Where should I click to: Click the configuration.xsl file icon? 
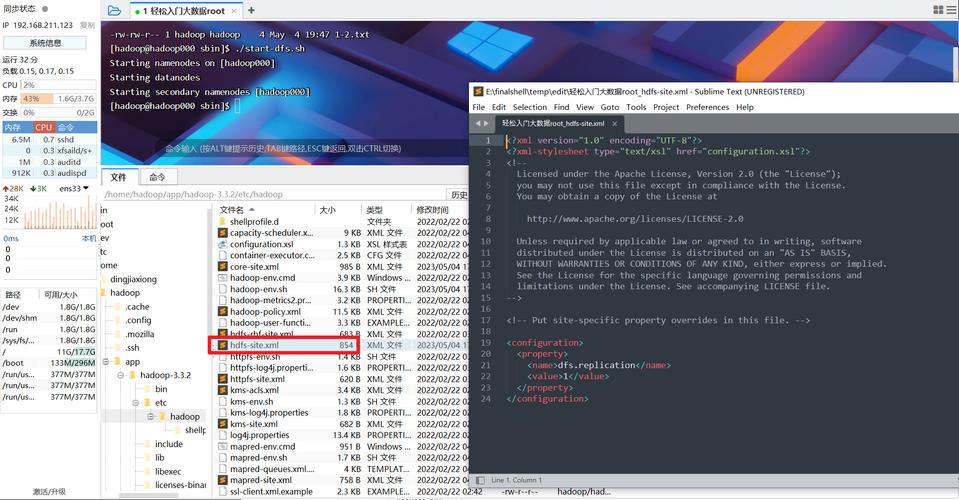223,244
